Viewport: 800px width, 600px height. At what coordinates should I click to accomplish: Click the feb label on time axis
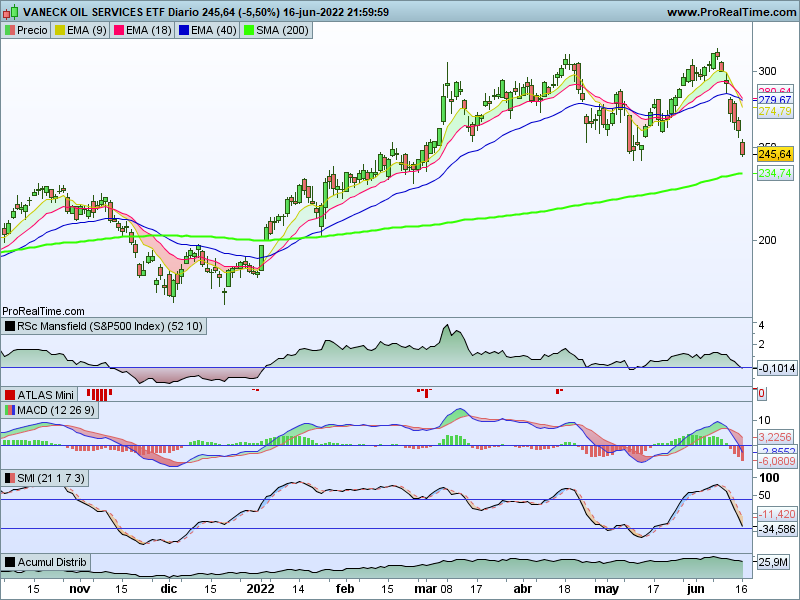[345, 589]
